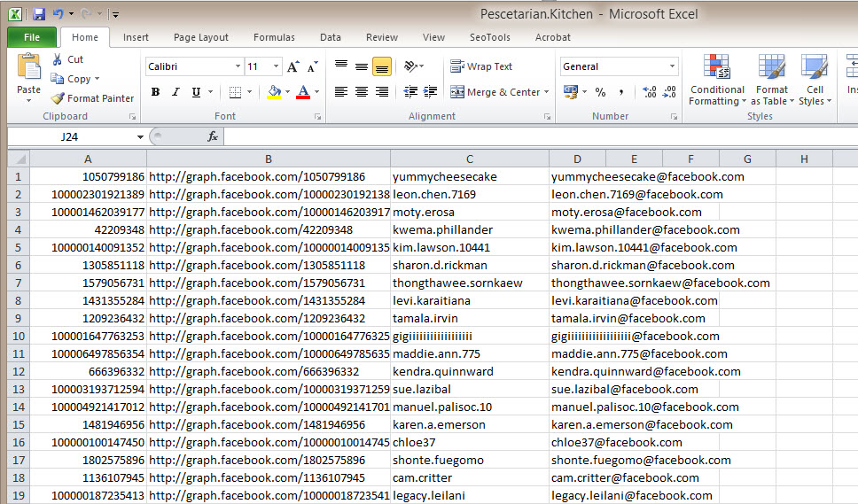Toggle Bottom Align for cells

pyautogui.click(x=381, y=66)
